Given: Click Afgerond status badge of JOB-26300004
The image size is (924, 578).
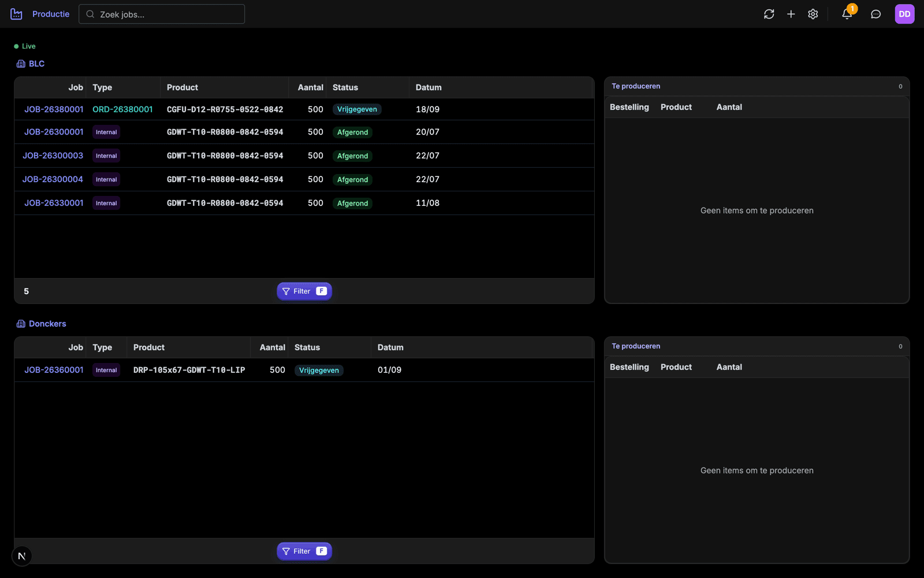Looking at the screenshot, I should (352, 180).
